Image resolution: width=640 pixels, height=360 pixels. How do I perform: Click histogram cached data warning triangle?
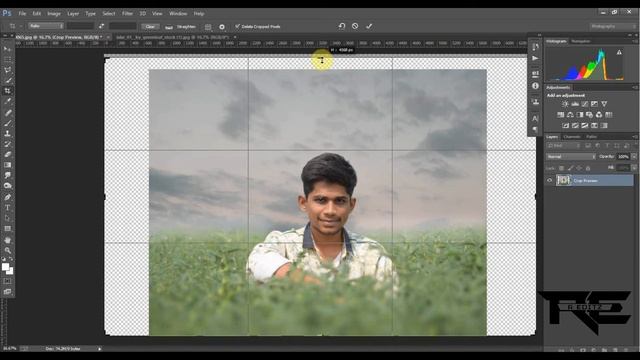(x=619, y=52)
